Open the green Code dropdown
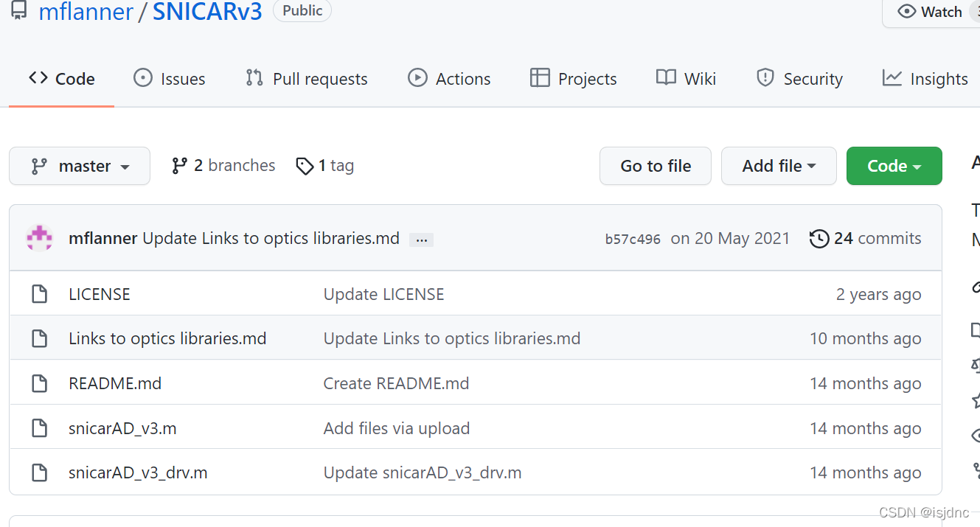 tap(894, 166)
